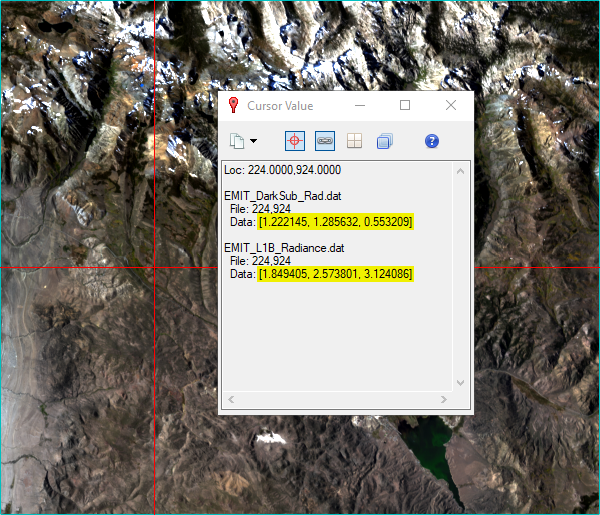Click the EMIT_L1B_Radiance.dat highlighted data values
The image size is (600, 515).
pyautogui.click(x=335, y=273)
